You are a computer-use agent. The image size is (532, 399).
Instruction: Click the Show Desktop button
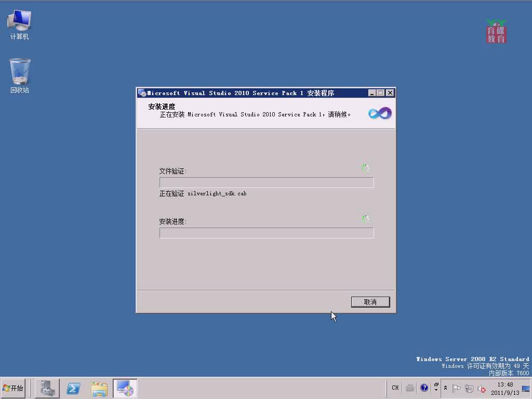pyautogui.click(x=526, y=388)
